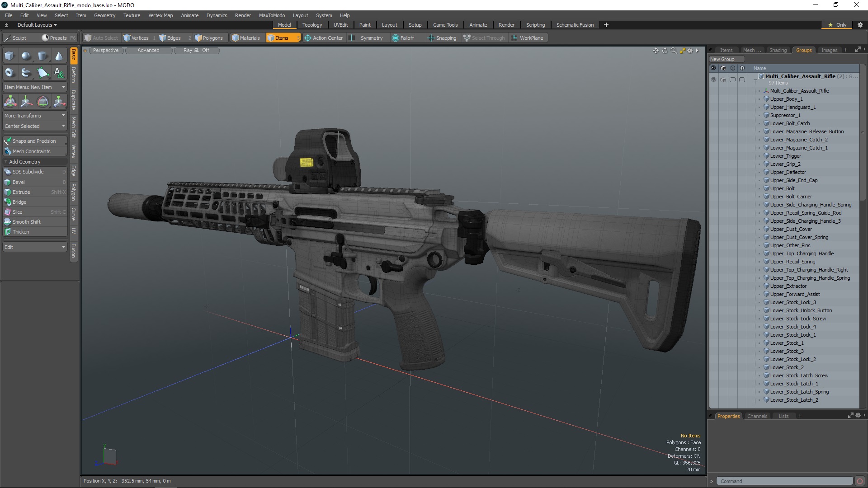Select the Polygons selection mode icon
The image size is (868, 488).
[x=197, y=38]
